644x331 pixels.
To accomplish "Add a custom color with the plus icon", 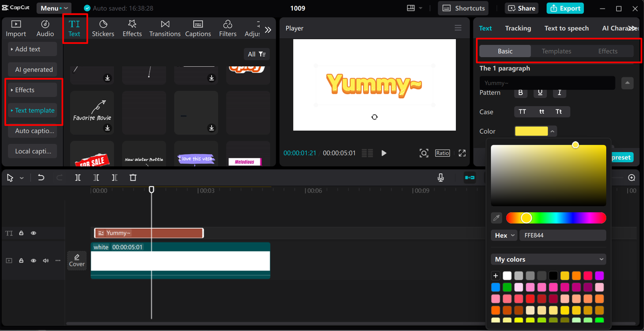I will [496, 276].
